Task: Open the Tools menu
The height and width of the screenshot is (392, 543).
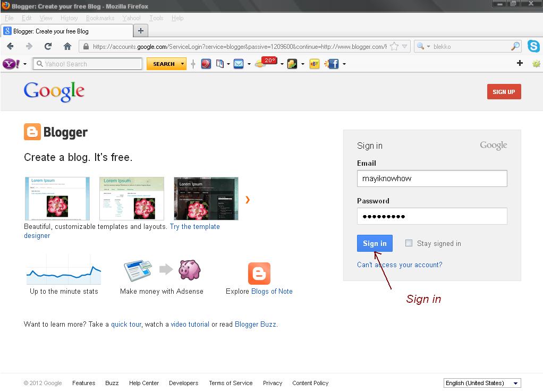Action: pos(156,18)
